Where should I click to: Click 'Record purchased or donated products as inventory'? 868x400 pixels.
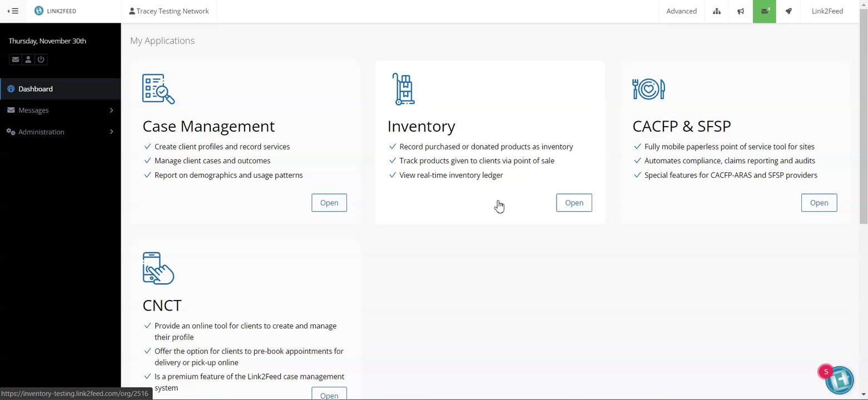(486, 147)
